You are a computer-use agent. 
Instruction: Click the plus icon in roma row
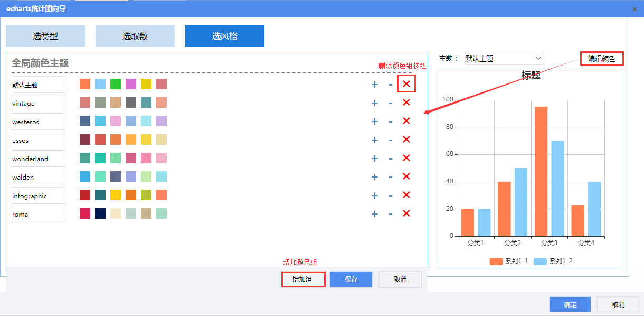[374, 214]
